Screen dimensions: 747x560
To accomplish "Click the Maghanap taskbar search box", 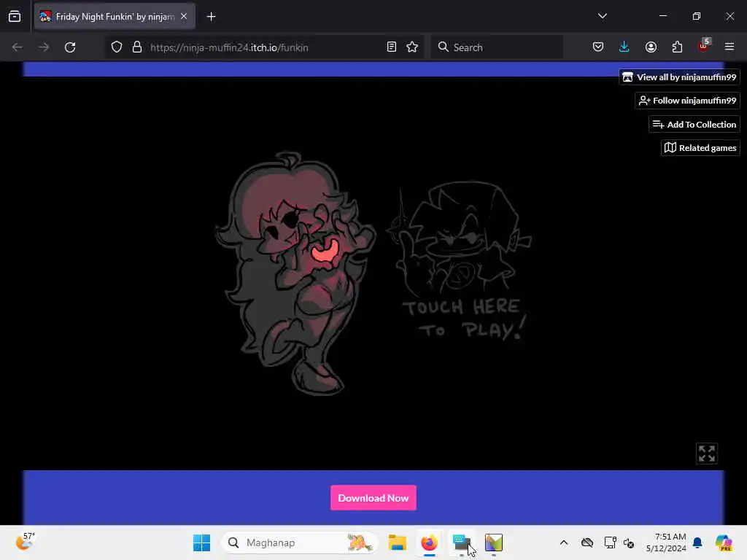I will tap(300, 542).
